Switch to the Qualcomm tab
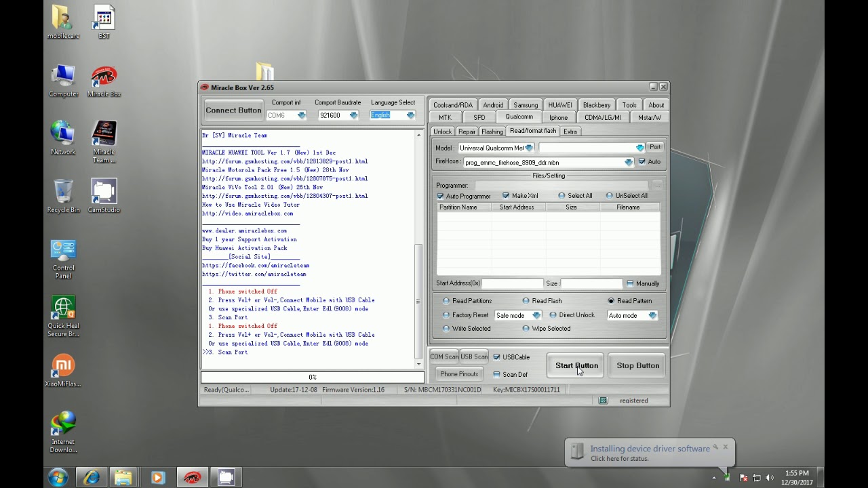 (x=519, y=117)
